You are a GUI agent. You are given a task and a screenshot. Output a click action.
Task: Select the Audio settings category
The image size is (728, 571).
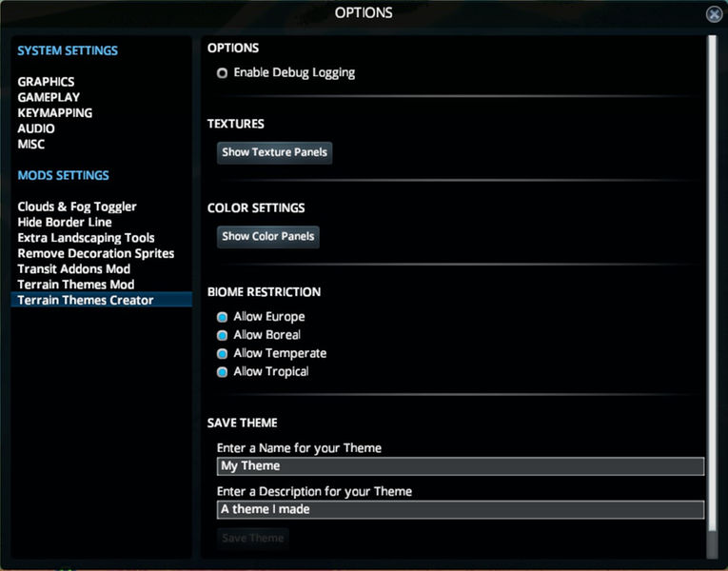[x=36, y=128]
